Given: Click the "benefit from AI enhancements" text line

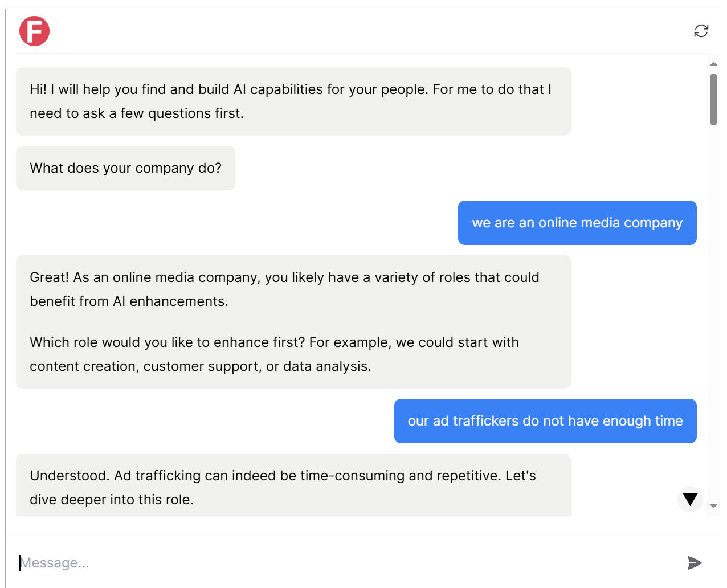Looking at the screenshot, I should click(129, 301).
